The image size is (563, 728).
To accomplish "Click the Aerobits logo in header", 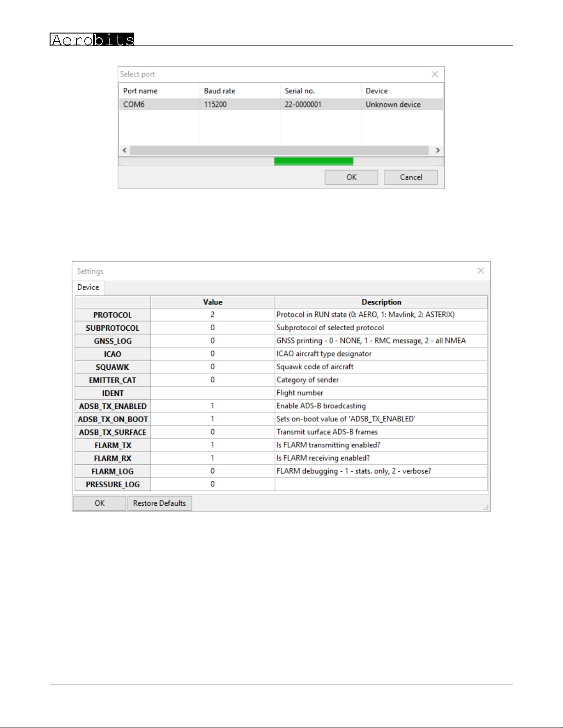I will pos(92,40).
